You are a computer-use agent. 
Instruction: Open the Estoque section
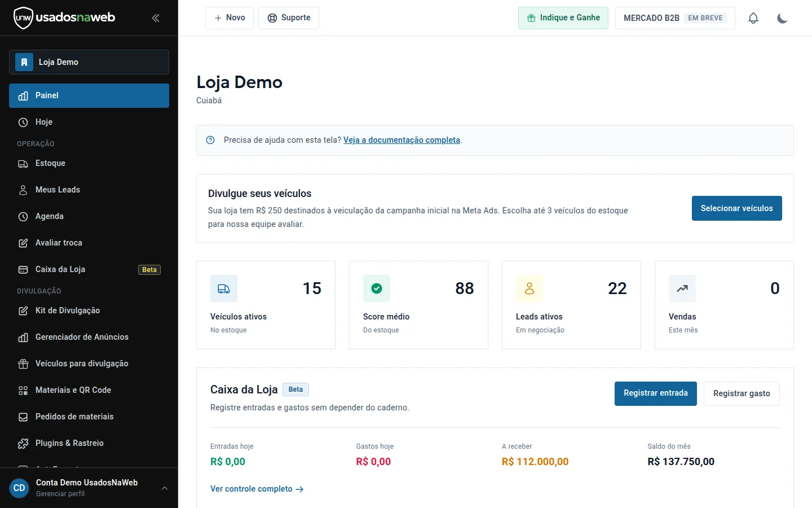89,163
